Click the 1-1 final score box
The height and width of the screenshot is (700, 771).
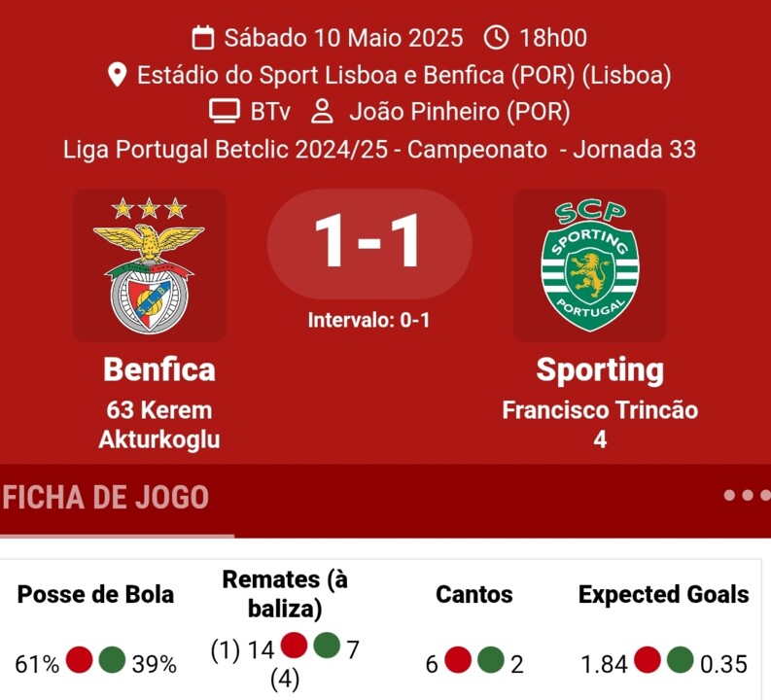coord(369,243)
